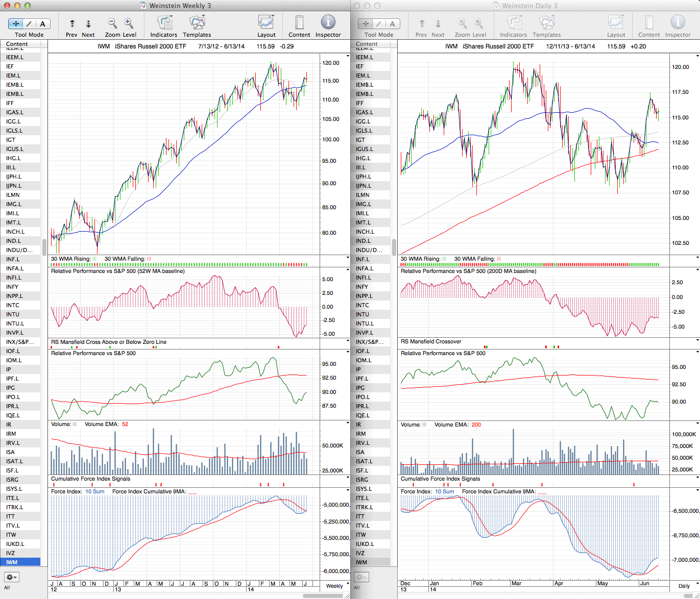Viewport: 700px width, 599px height.
Task: Click Next arrow in Weekly window toolbar
Action: (x=88, y=24)
